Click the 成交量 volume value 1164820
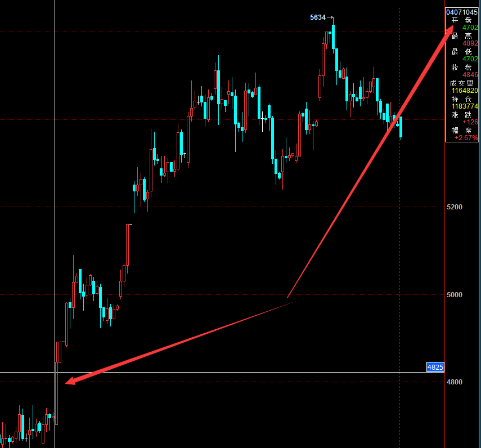481x448 pixels. point(465,91)
